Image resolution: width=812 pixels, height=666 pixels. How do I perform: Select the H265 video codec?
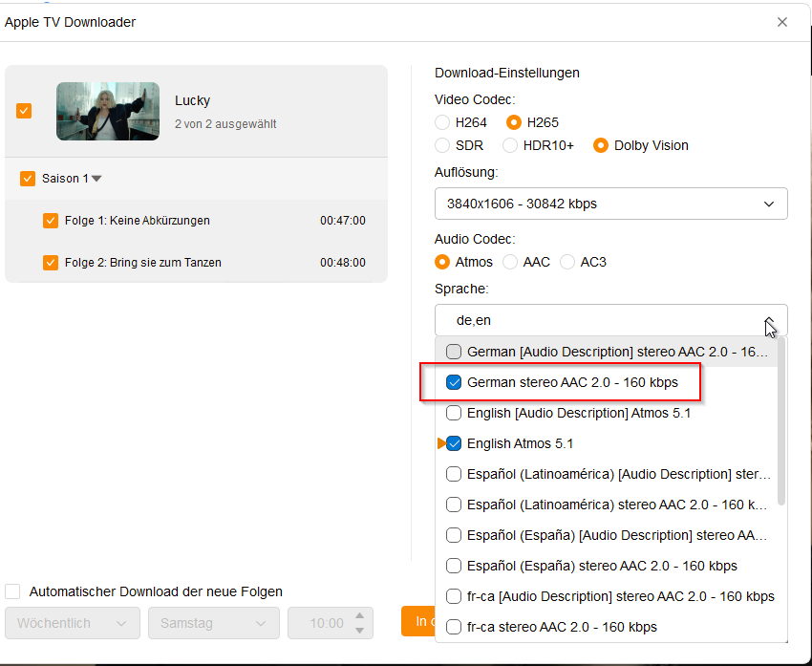[x=514, y=122]
